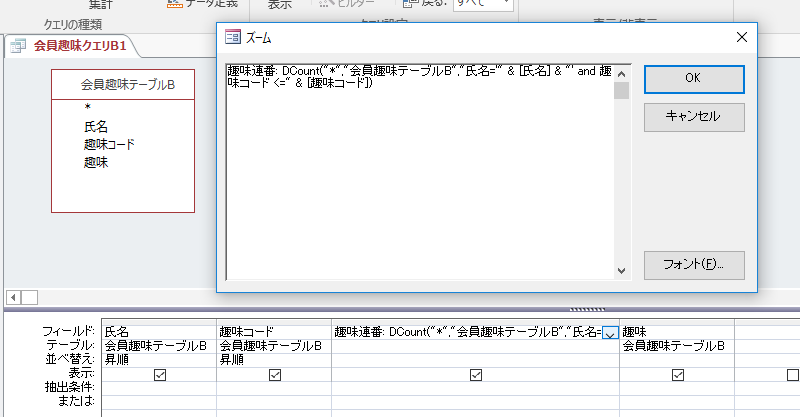Click the データ定義 ribbon item
The width and height of the screenshot is (800, 417).
203,4
